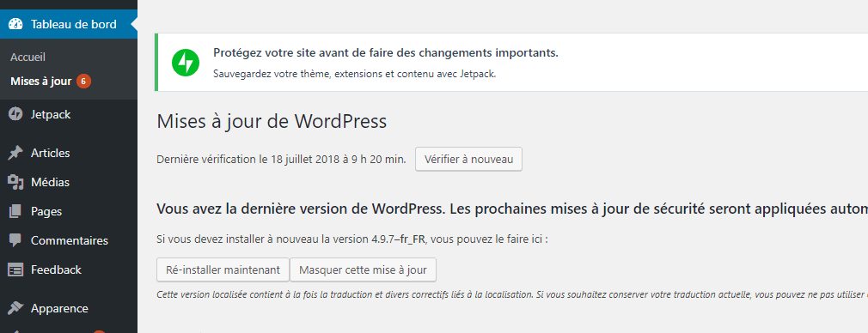Click the Tableau de bord dashboard icon

coord(15,24)
